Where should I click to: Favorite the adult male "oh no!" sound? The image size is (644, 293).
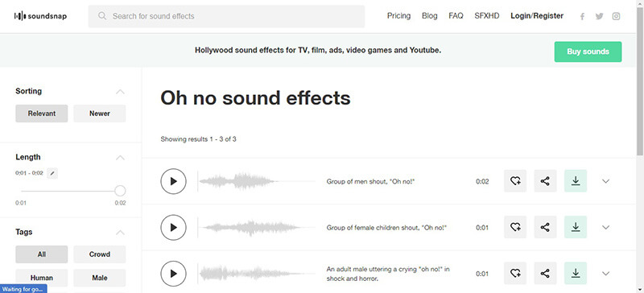[515, 273]
